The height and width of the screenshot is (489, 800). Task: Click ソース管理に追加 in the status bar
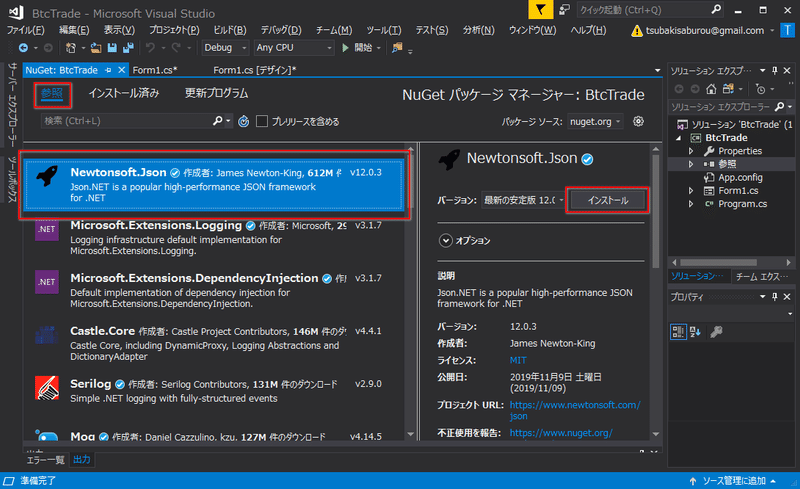point(734,481)
